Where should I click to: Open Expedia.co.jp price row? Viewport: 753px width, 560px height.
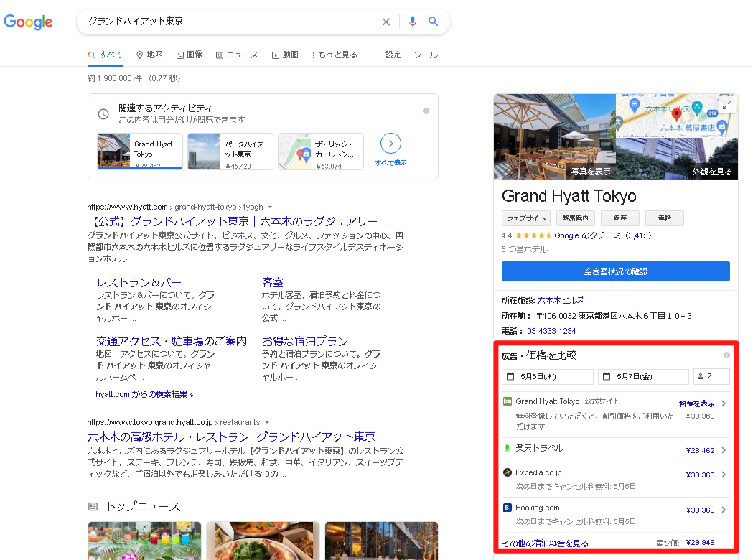(x=616, y=479)
